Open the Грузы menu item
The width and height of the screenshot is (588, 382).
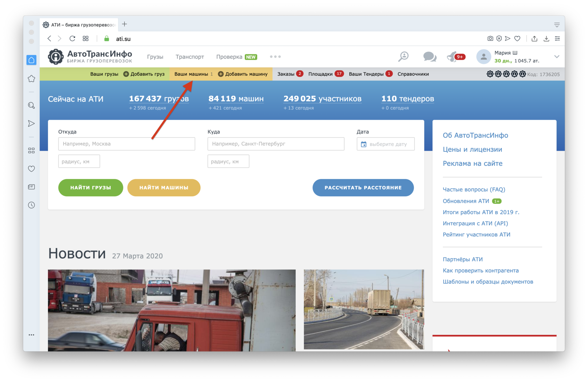155,57
